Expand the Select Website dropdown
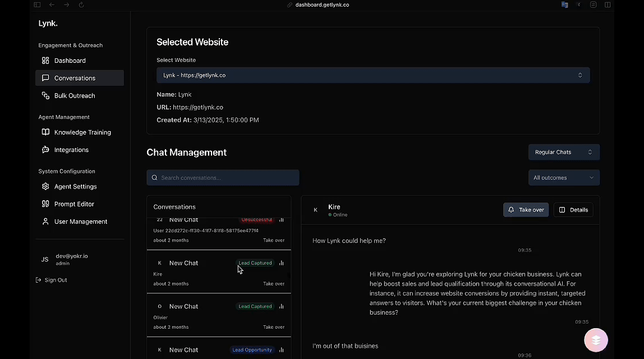The height and width of the screenshot is (359, 644). (x=373, y=75)
